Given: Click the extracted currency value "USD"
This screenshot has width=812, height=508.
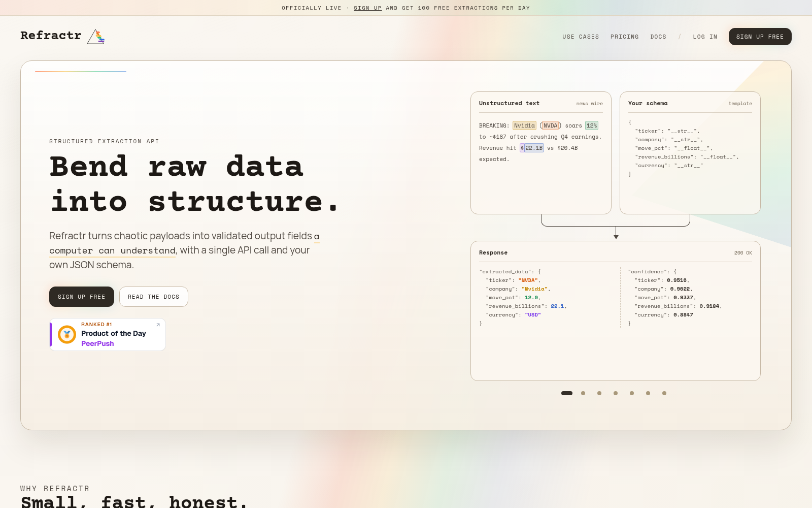Looking at the screenshot, I should [x=533, y=315].
